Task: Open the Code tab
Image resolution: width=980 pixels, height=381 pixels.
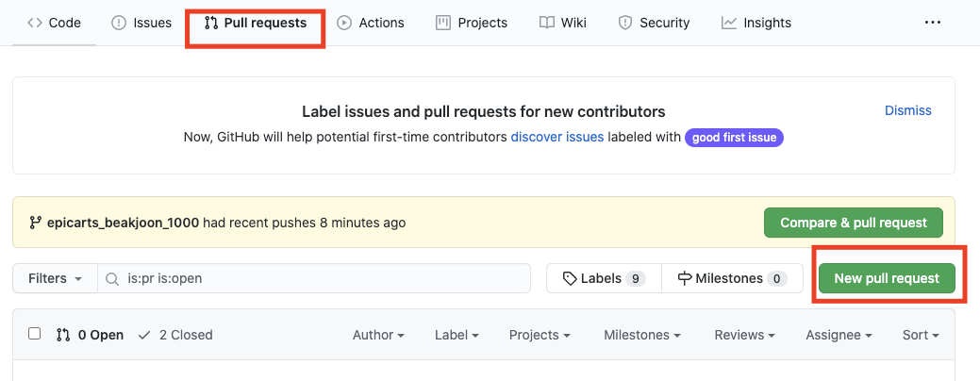Action: pyautogui.click(x=54, y=23)
